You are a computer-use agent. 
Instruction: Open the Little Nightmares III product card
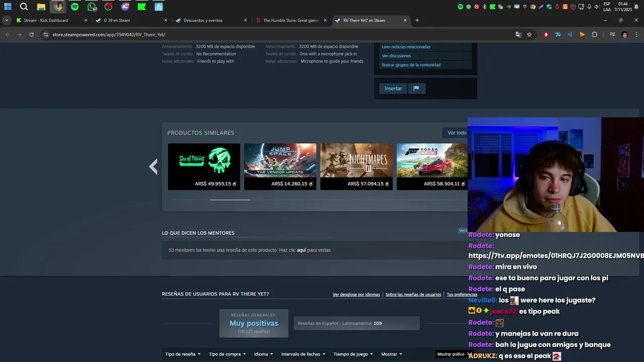pos(356,167)
